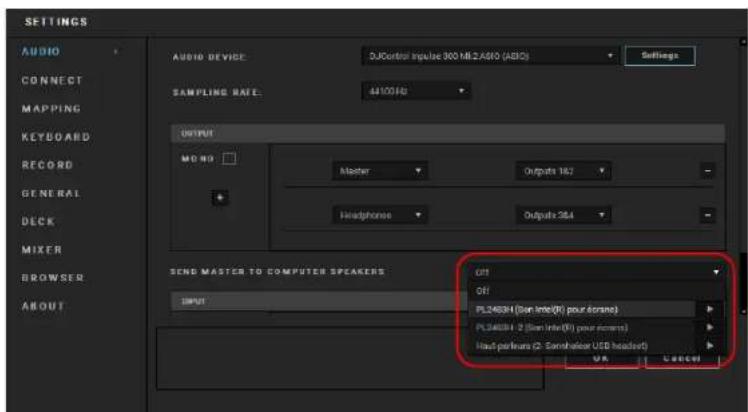Click the audio device Settings button
Image resolution: width=748 pixels, height=412 pixels.
tap(660, 56)
